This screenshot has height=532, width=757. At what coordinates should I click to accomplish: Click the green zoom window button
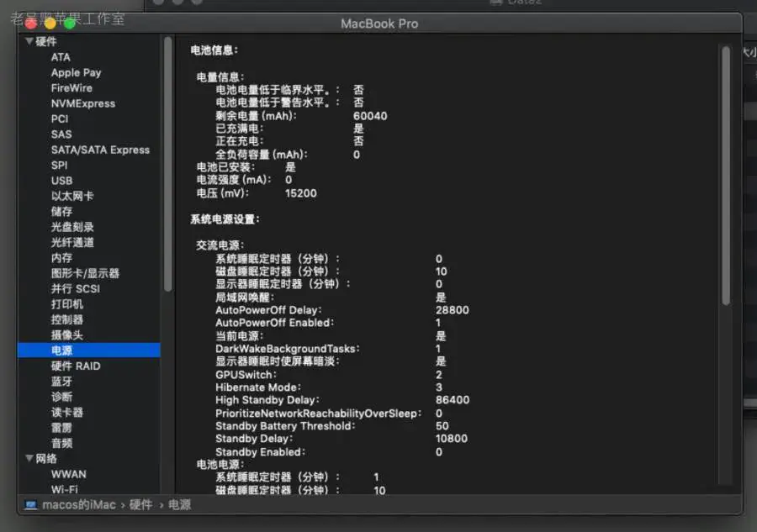(70, 23)
